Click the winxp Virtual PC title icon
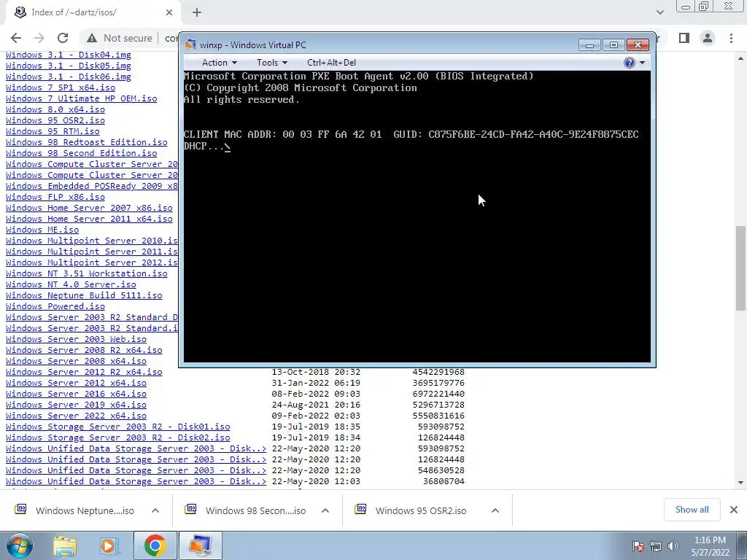This screenshot has width=747, height=560. (x=191, y=44)
